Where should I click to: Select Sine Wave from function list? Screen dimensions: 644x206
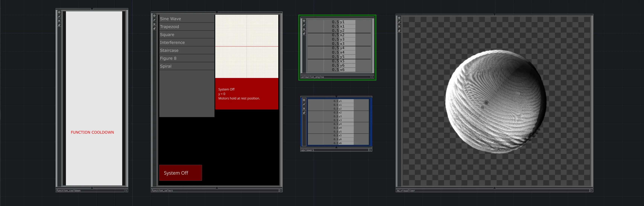(186, 19)
